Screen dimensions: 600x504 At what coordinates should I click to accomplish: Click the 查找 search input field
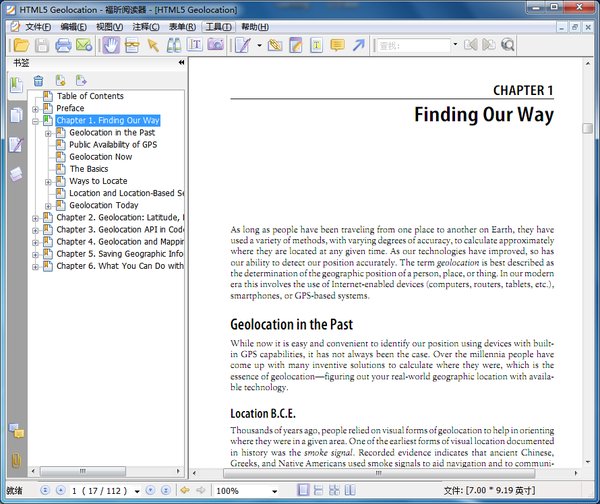412,45
